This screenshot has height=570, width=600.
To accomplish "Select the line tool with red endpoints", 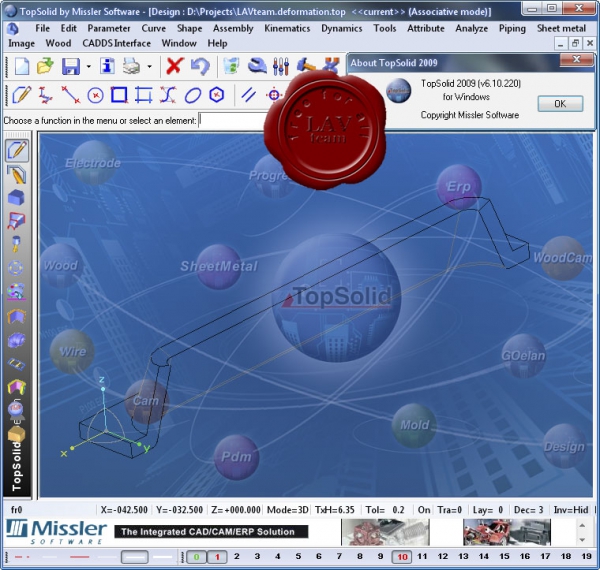I will click(71, 94).
